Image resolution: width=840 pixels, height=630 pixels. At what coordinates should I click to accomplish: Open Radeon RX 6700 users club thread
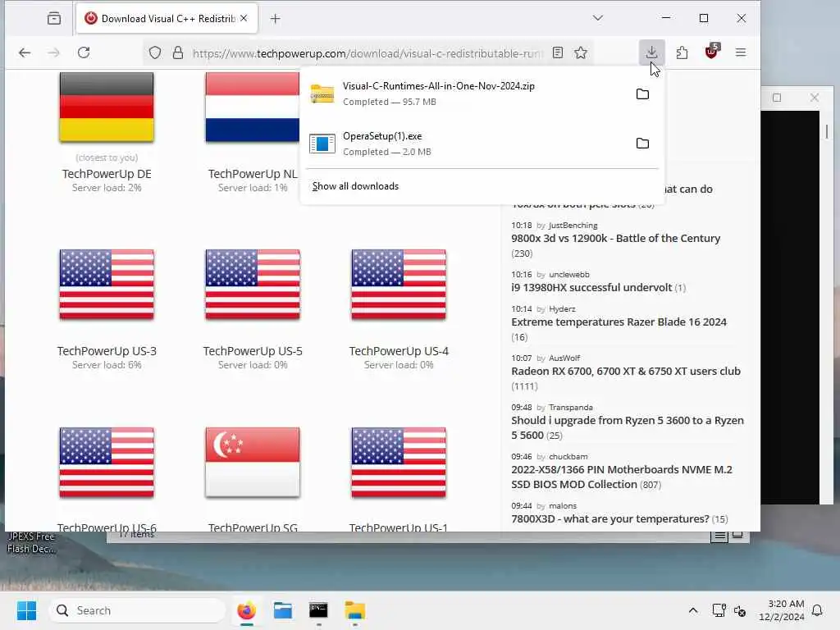tap(626, 372)
